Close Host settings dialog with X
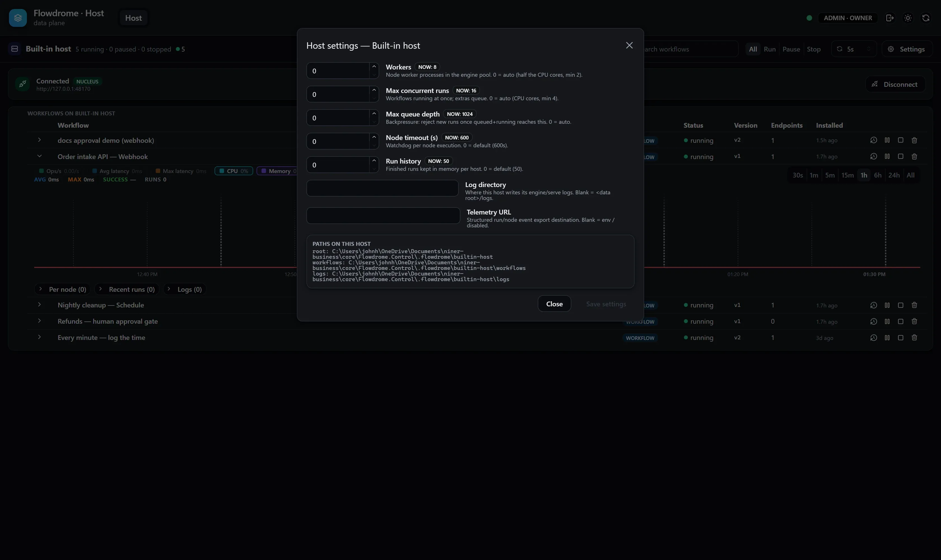Viewport: 941px width, 560px height. [629, 45]
